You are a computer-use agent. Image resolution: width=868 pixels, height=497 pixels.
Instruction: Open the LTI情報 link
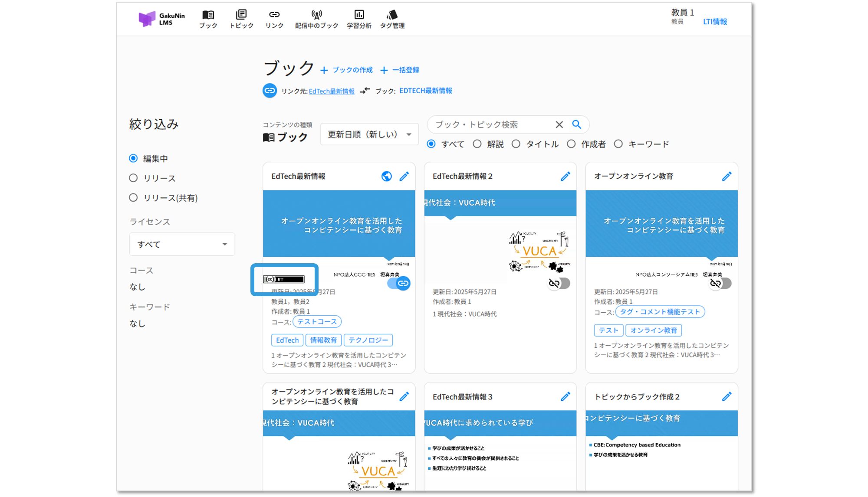coord(715,22)
